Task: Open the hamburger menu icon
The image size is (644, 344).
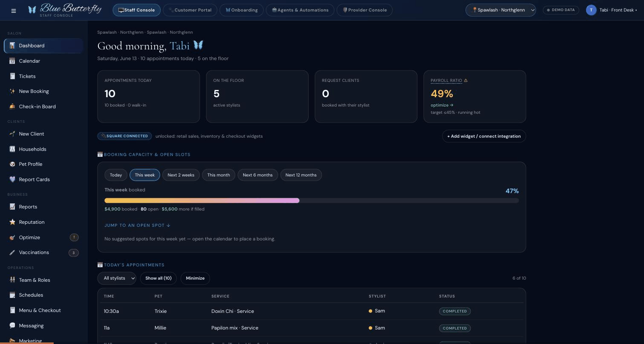Action: coord(14,11)
